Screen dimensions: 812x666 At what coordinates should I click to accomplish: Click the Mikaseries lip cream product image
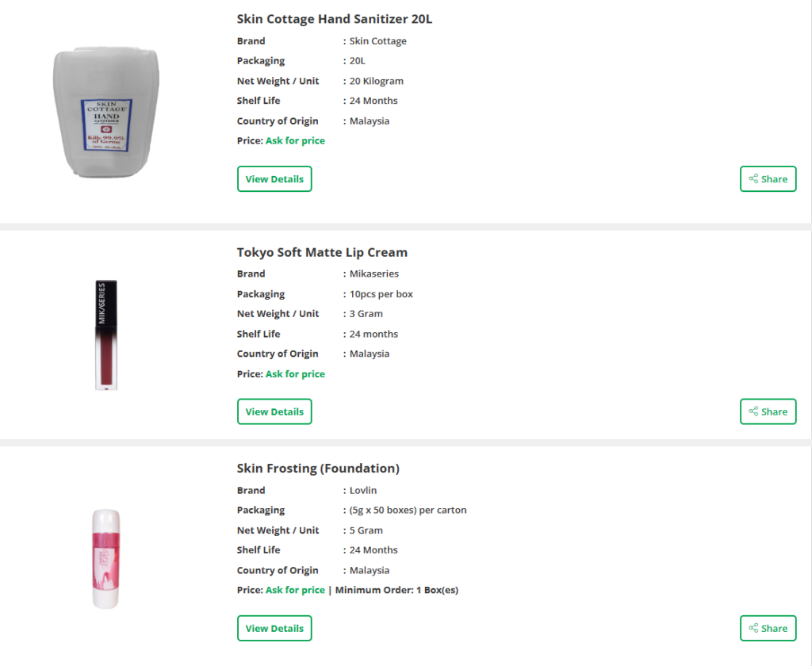[106, 335]
